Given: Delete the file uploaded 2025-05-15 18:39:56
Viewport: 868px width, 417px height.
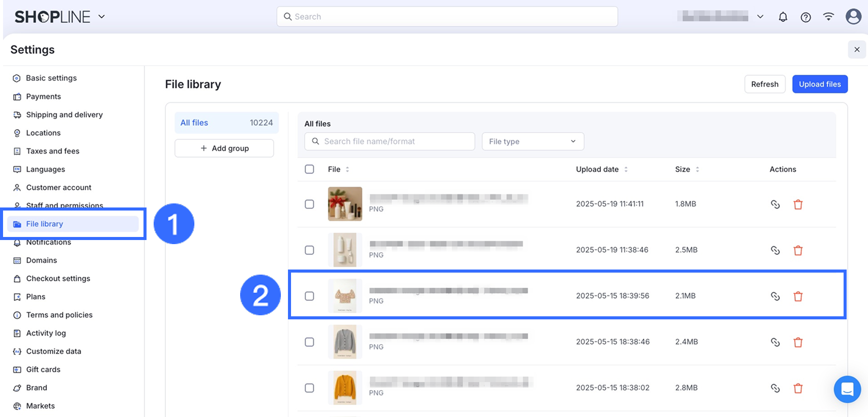Looking at the screenshot, I should (798, 296).
